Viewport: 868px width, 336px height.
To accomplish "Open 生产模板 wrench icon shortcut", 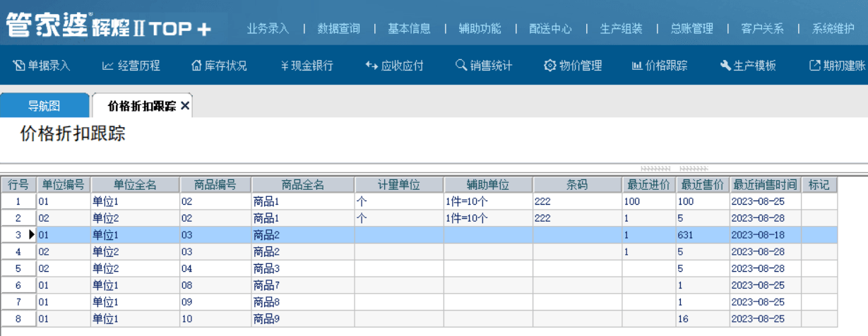I will coord(725,66).
